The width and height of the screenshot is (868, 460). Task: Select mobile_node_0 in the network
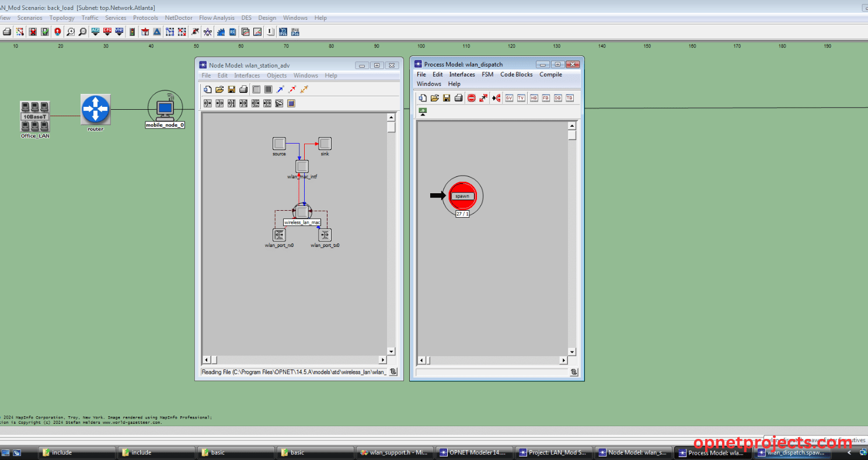point(165,109)
